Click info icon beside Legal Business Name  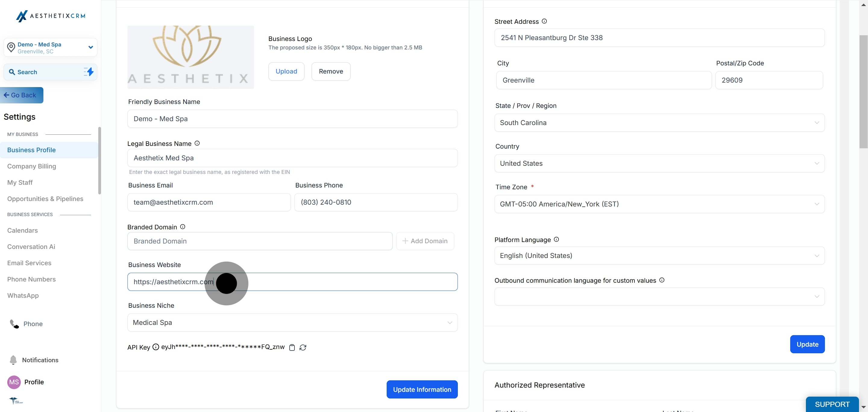coord(197,143)
